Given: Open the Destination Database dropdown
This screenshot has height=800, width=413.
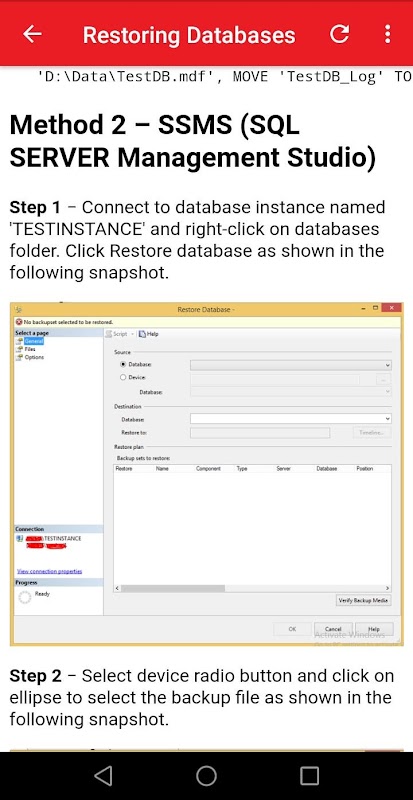Looking at the screenshot, I should [290, 419].
